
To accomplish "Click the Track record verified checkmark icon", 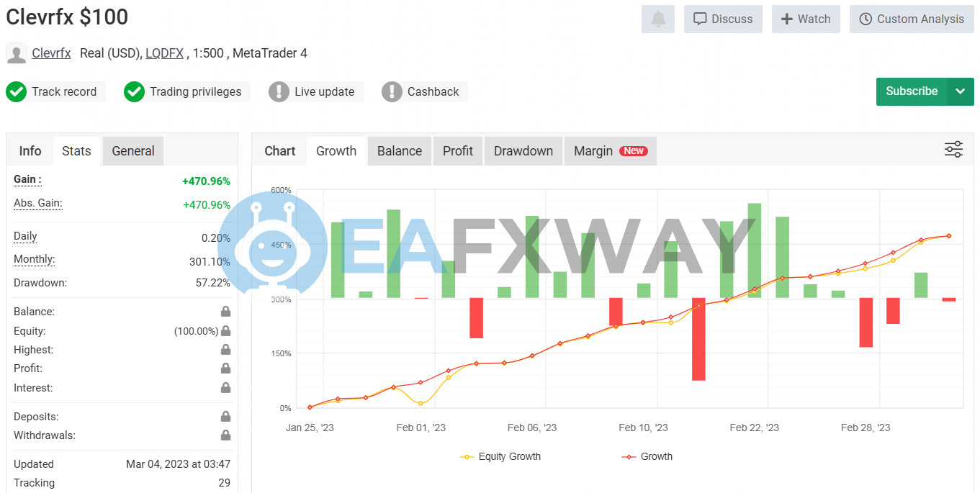I will tap(16, 91).
